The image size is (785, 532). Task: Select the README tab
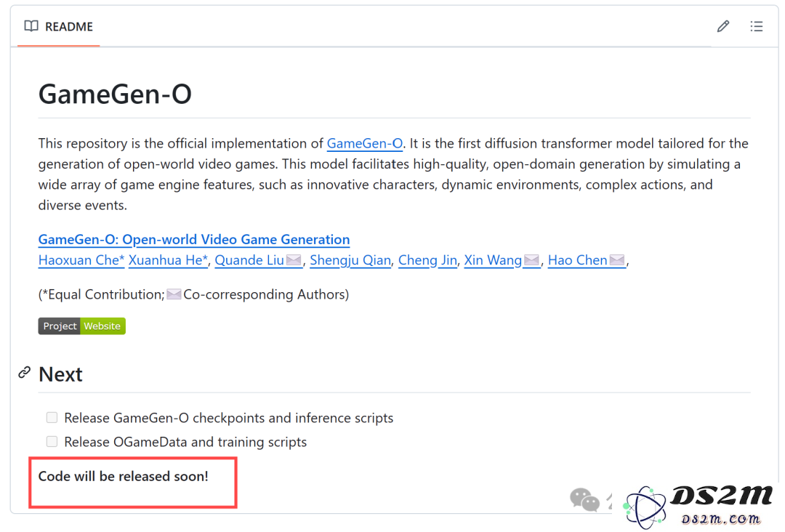59,26
